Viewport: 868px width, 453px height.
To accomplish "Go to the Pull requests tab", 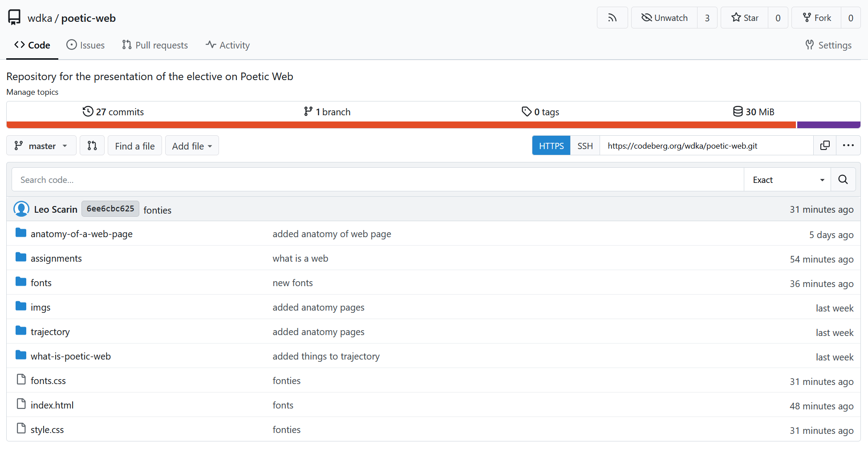I will [155, 45].
